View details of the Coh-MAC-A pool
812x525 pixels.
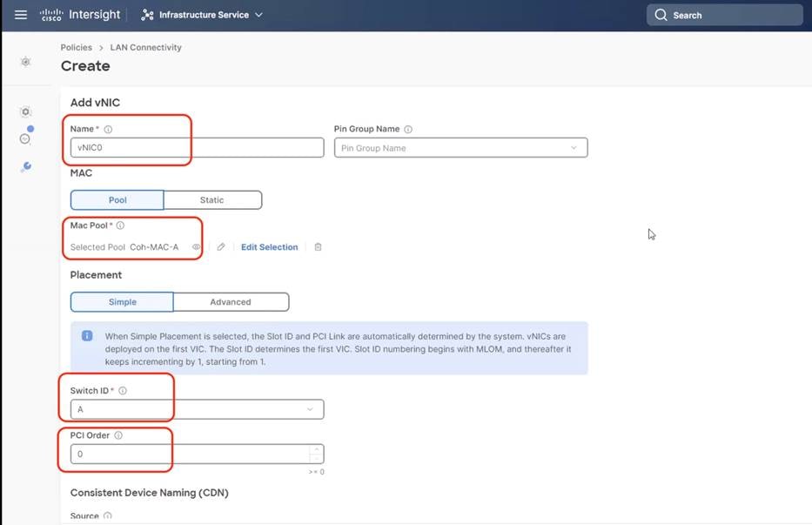coord(197,246)
